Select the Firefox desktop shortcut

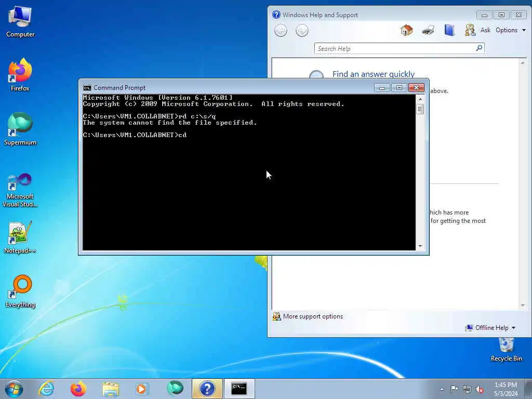coord(20,75)
